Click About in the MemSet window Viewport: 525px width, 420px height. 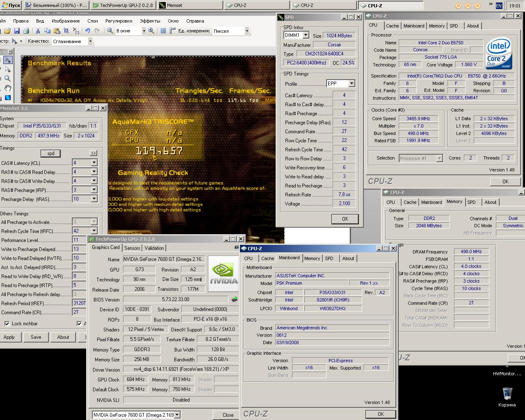coord(63,337)
